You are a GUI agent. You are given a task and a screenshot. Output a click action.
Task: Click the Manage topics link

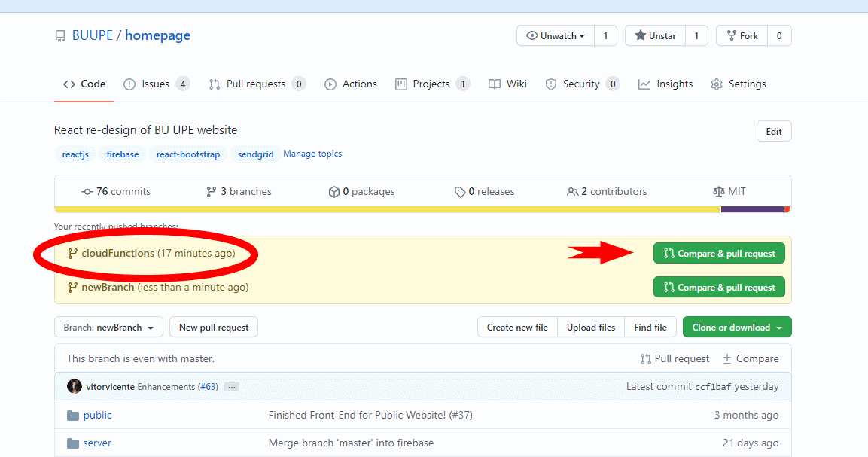pos(312,154)
